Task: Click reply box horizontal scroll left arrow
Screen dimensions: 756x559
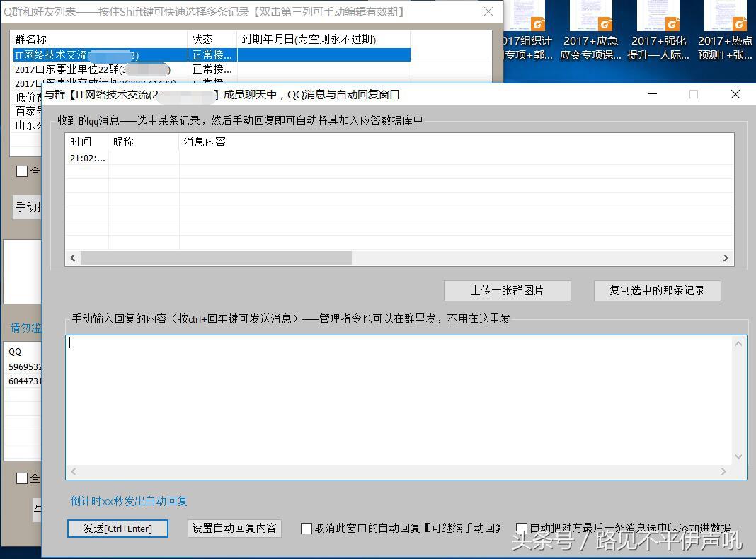Action: (x=74, y=472)
